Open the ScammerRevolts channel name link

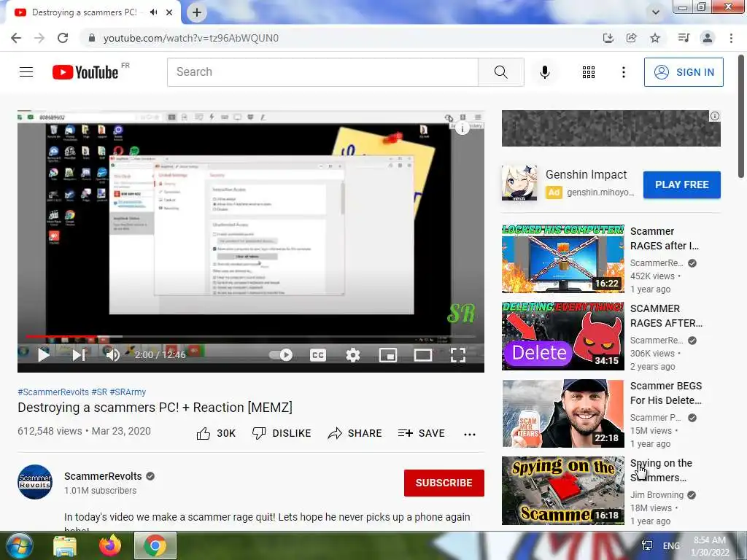[x=103, y=476]
